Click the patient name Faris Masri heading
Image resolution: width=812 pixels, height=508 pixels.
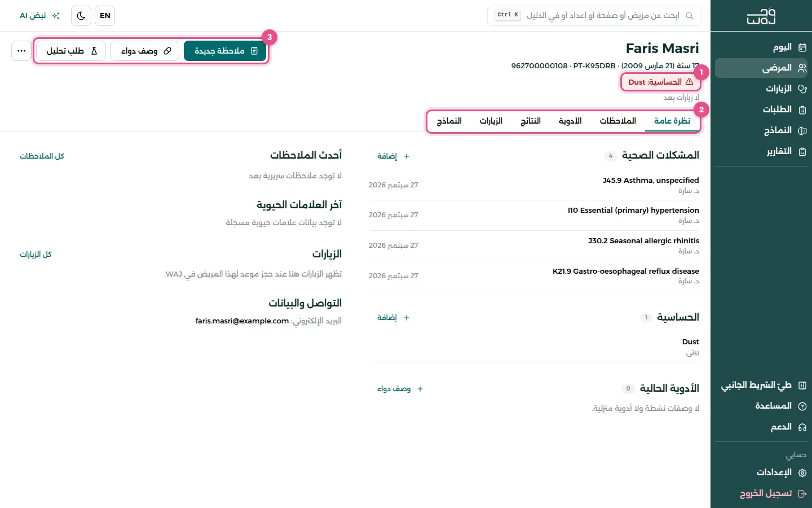click(x=663, y=49)
